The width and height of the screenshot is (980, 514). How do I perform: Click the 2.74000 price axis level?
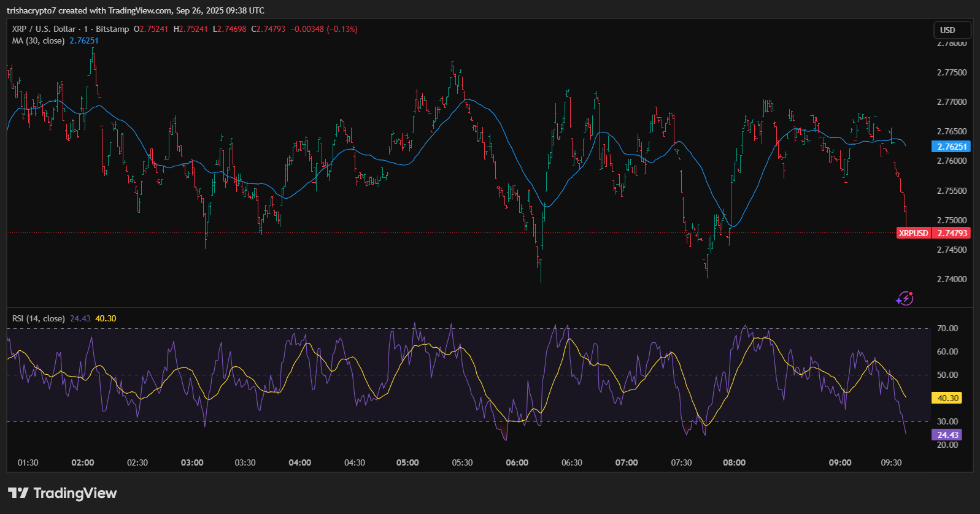tap(951, 279)
